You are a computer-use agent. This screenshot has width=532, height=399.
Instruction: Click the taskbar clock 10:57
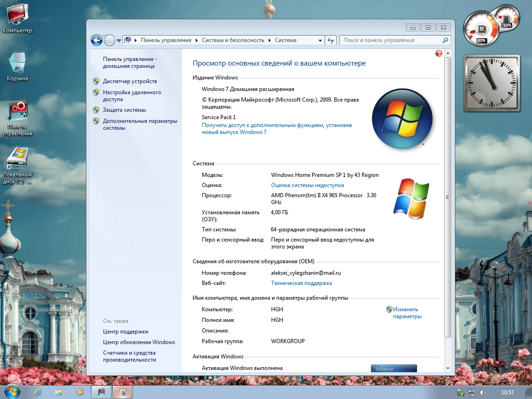point(507,392)
